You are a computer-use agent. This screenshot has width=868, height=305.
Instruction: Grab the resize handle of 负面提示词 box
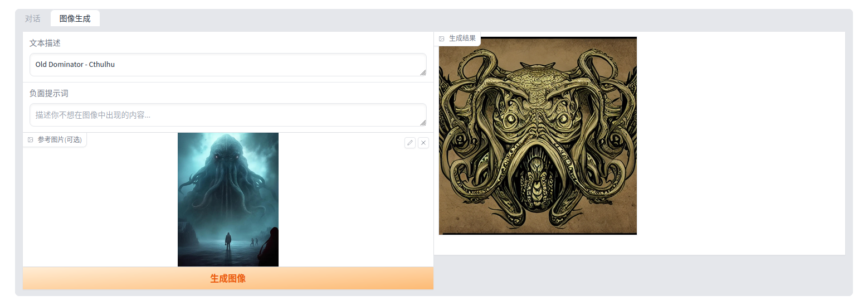pyautogui.click(x=423, y=123)
